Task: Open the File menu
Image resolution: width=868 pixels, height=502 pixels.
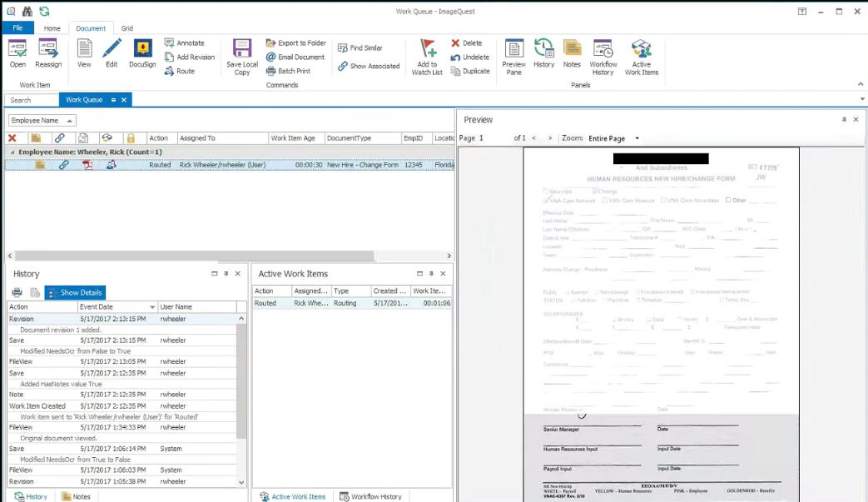Action: (17, 27)
